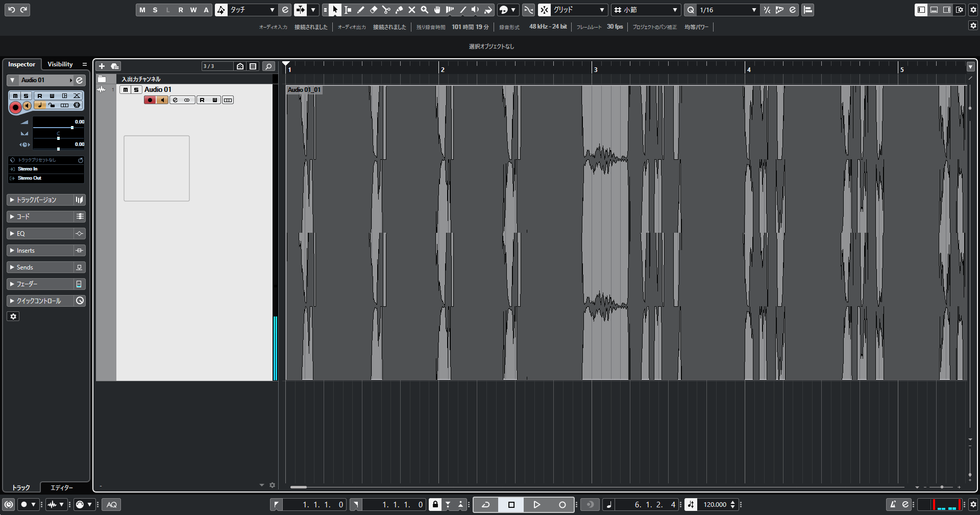Switch to the Visibility tab
This screenshot has width=980, height=515.
(60, 64)
